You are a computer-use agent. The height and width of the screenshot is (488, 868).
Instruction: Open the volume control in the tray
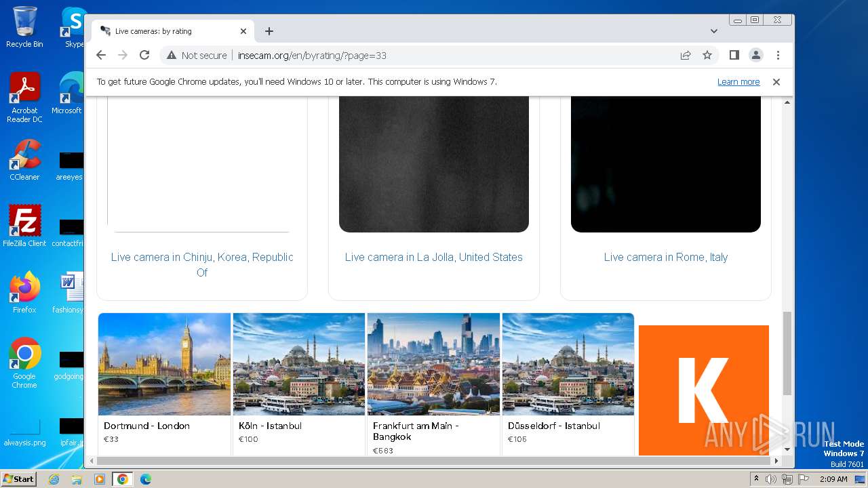click(x=771, y=479)
